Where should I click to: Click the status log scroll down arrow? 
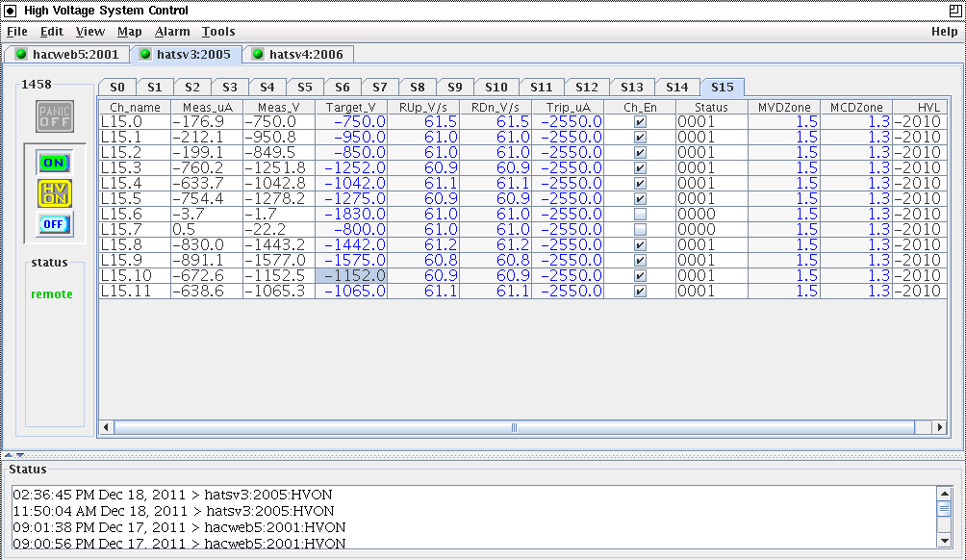(x=944, y=541)
